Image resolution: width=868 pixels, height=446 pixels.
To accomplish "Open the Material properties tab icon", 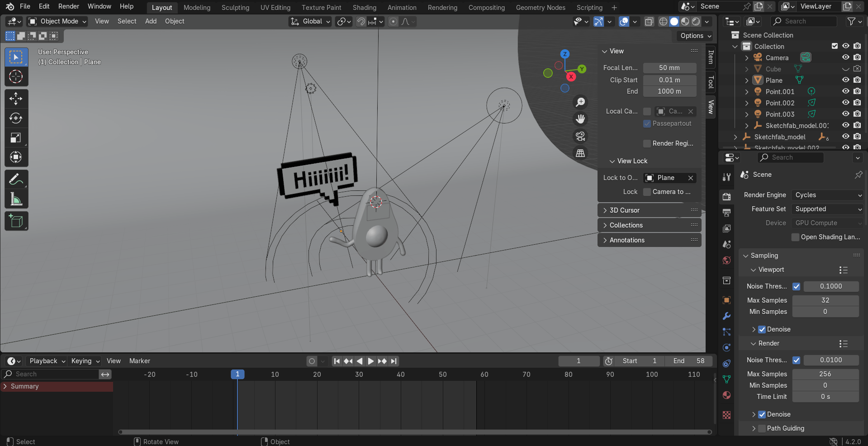I will coord(726,395).
